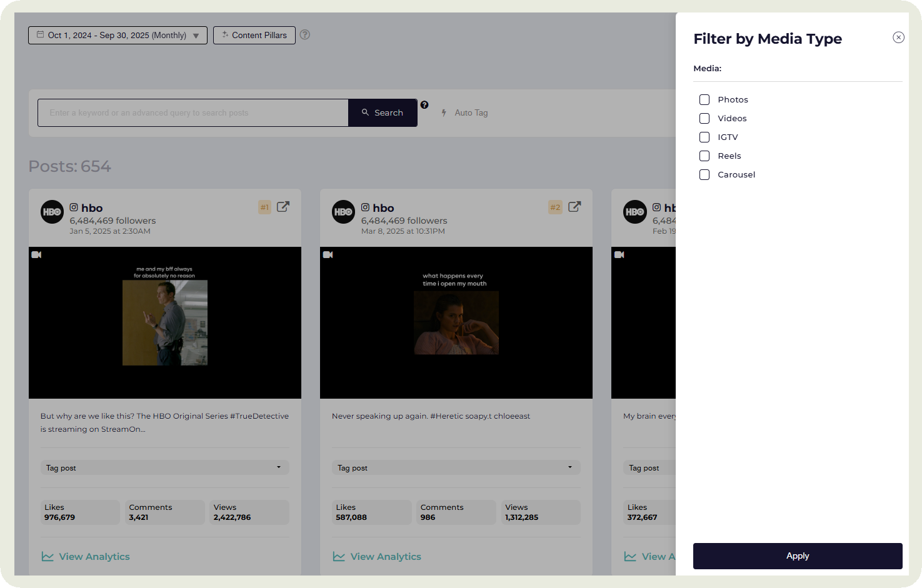Click the keyword search input field
The image size is (922, 588).
coord(193,113)
